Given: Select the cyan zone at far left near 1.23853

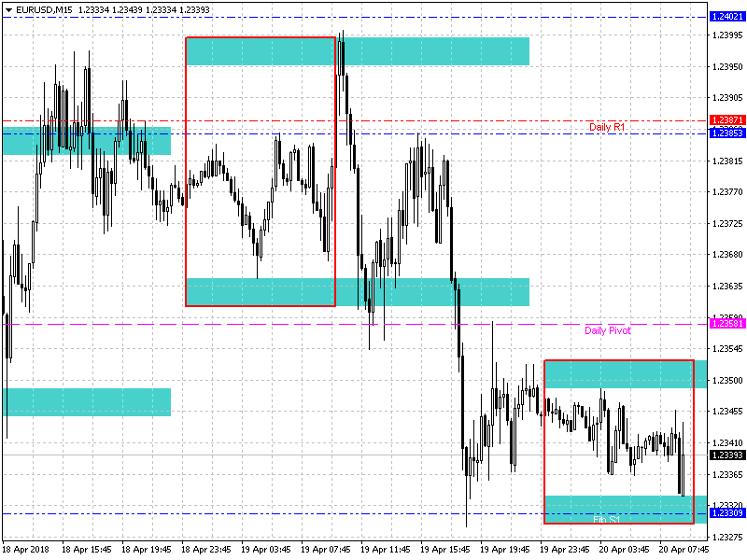Looking at the screenshot, I should tap(86, 141).
